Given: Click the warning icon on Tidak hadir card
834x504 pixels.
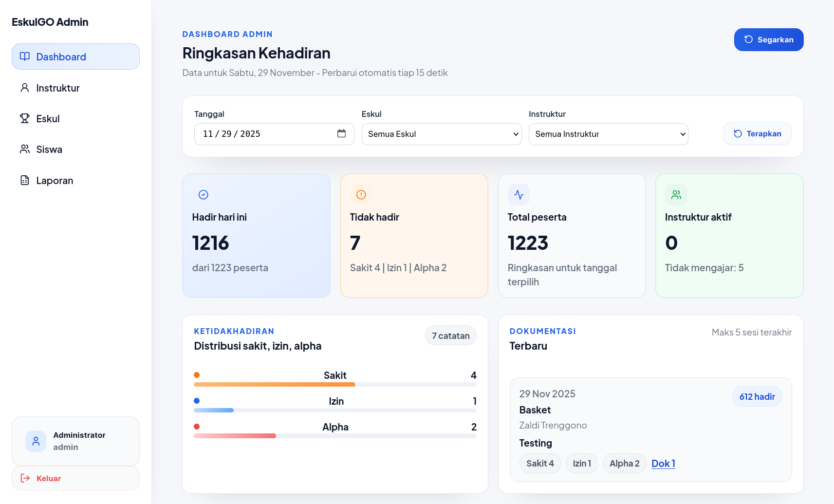Looking at the screenshot, I should pos(361,195).
